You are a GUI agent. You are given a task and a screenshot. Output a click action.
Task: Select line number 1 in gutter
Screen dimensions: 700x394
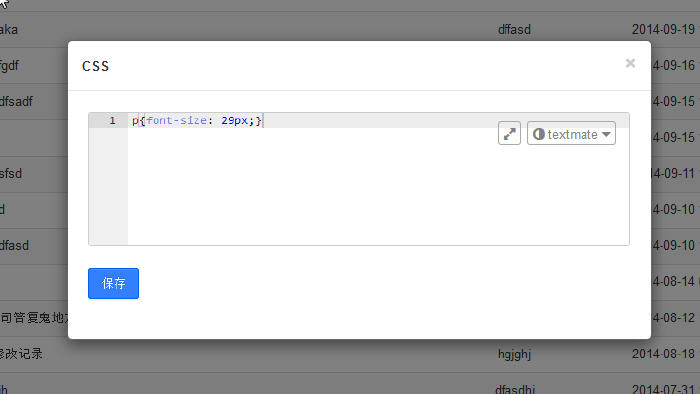click(112, 120)
